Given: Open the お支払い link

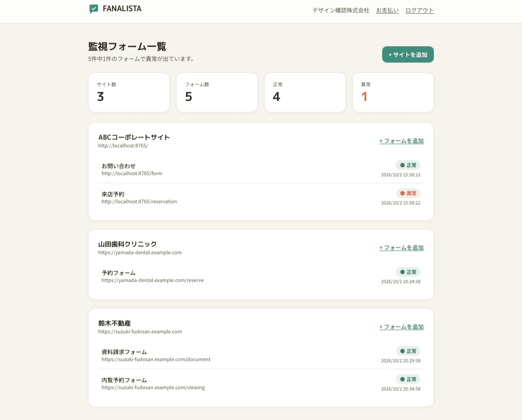Looking at the screenshot, I should (x=387, y=10).
